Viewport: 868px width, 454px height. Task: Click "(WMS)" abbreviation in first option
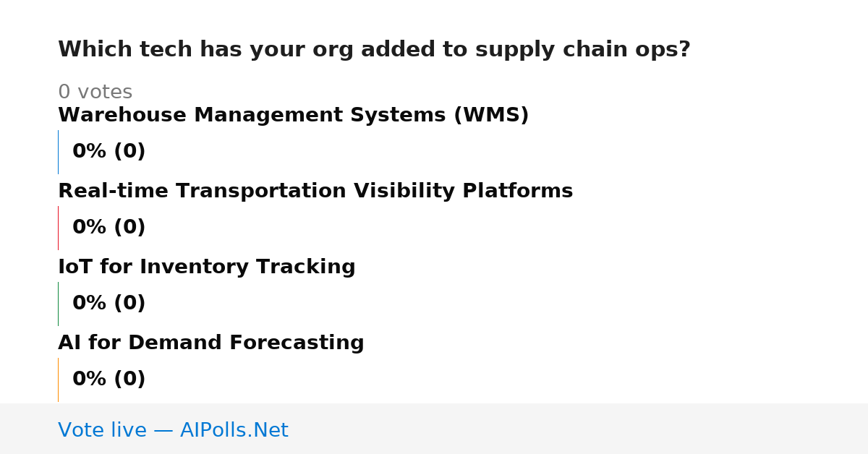(x=491, y=116)
